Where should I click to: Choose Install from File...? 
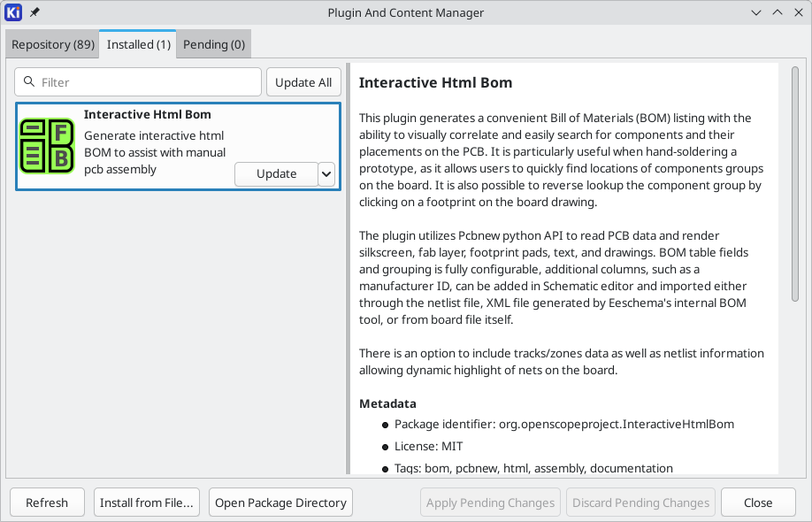[x=146, y=503]
